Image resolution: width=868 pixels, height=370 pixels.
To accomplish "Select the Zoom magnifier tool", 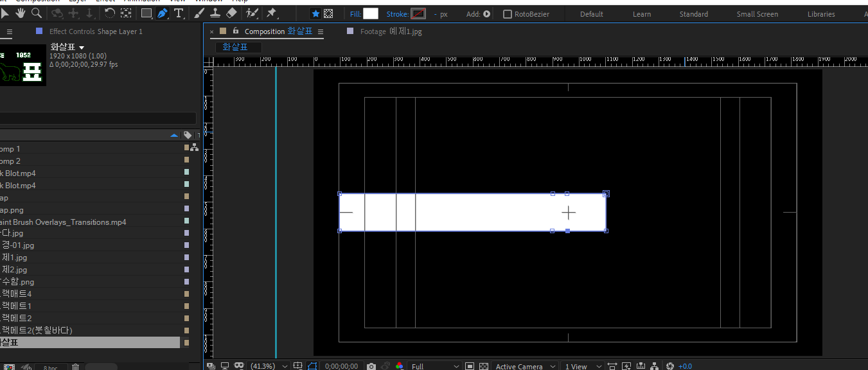I will 37,13.
